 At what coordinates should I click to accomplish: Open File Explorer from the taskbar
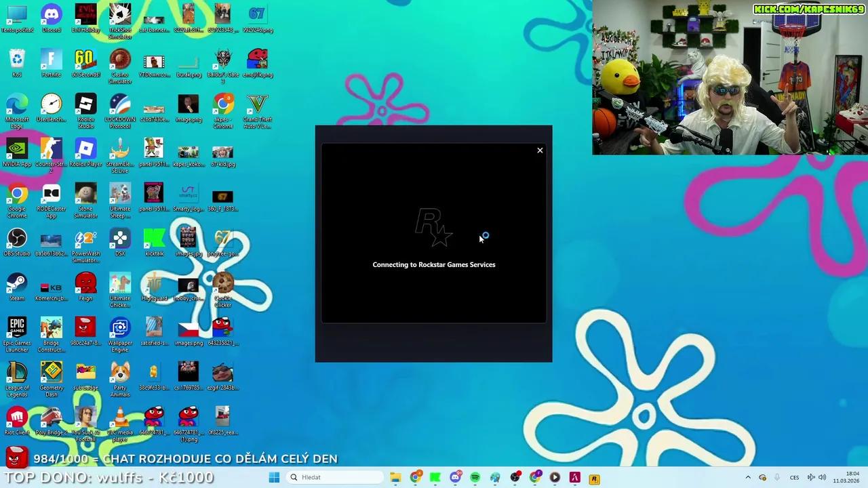click(x=395, y=477)
